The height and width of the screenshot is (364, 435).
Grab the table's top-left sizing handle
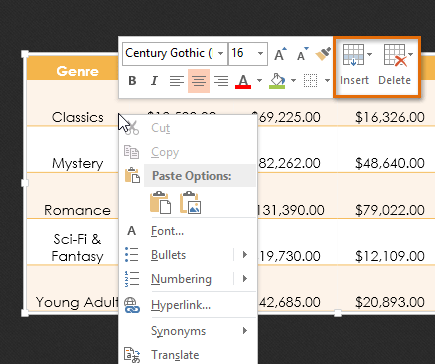(25, 54)
